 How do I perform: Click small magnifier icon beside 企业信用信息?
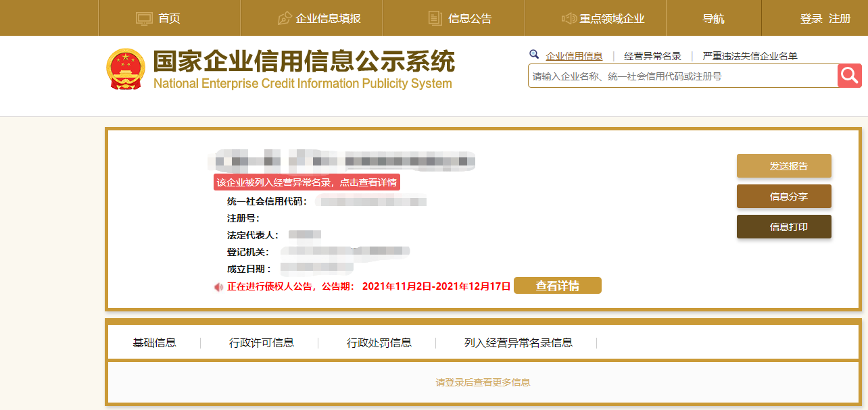click(534, 55)
